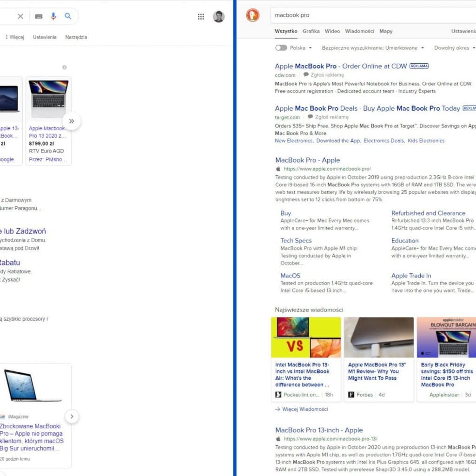
Task: Click Apple favicon beside macbook-pro-13 URL
Action: (x=278, y=439)
